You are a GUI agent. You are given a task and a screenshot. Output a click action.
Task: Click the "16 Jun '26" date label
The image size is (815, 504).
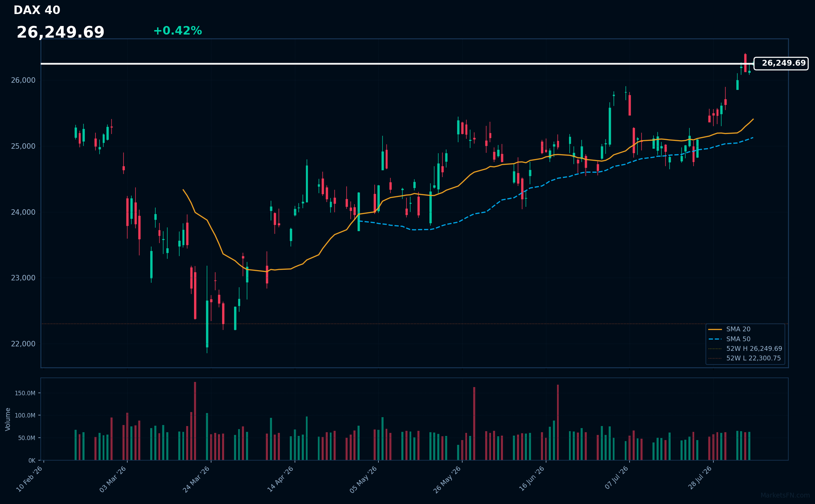(x=532, y=479)
